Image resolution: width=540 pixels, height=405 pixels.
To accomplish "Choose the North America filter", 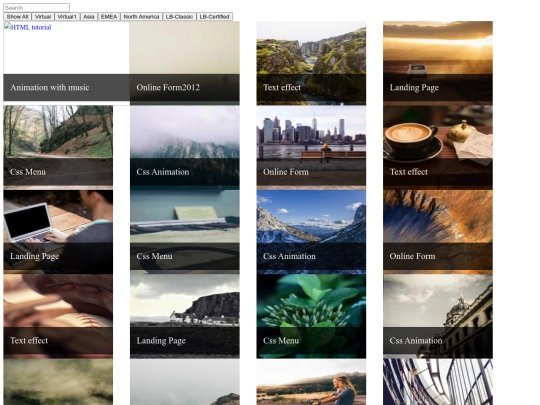I will (x=141, y=17).
